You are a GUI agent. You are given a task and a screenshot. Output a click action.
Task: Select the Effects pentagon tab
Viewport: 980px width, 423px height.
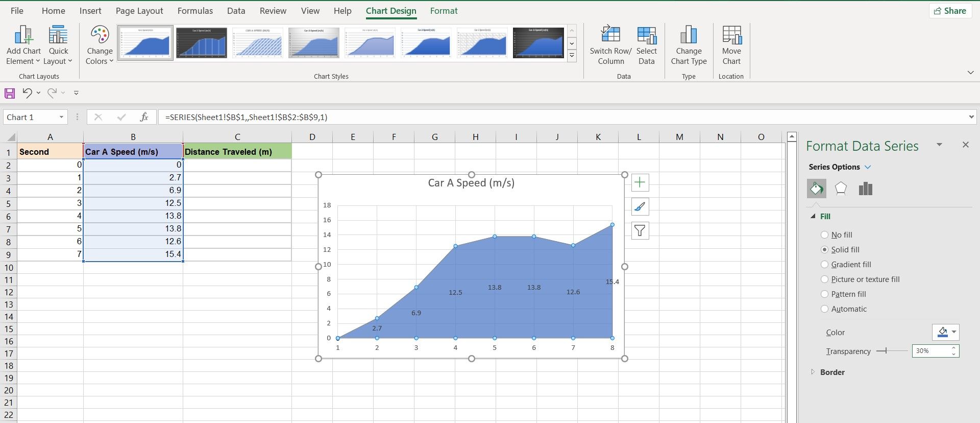point(841,189)
